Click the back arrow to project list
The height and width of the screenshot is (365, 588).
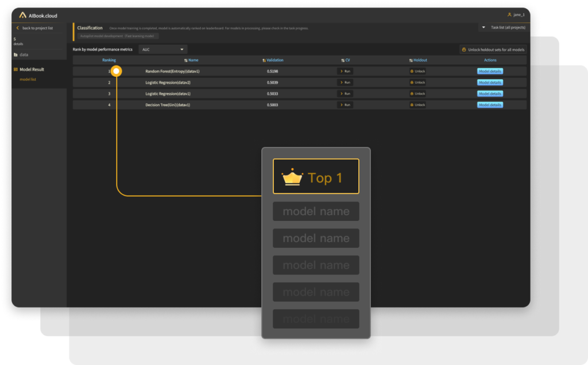click(17, 28)
